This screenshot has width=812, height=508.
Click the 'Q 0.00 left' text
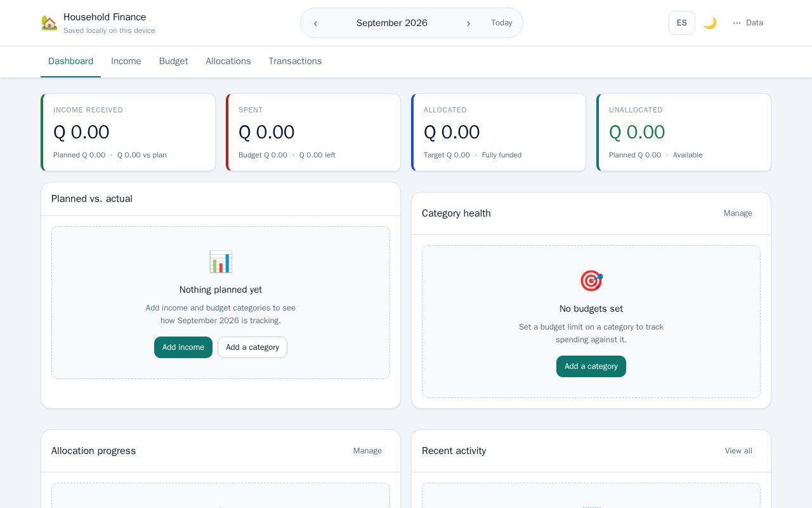[x=317, y=155]
